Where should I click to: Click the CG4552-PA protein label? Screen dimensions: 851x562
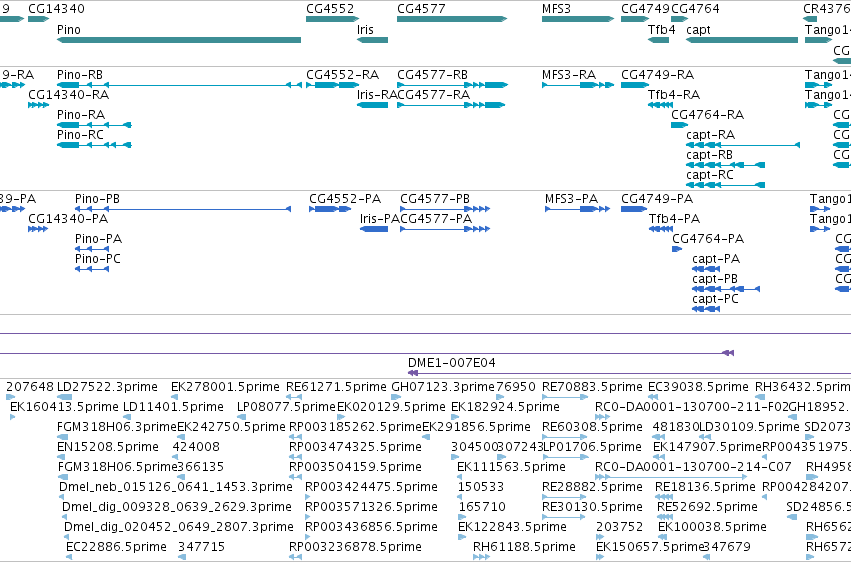pos(345,199)
